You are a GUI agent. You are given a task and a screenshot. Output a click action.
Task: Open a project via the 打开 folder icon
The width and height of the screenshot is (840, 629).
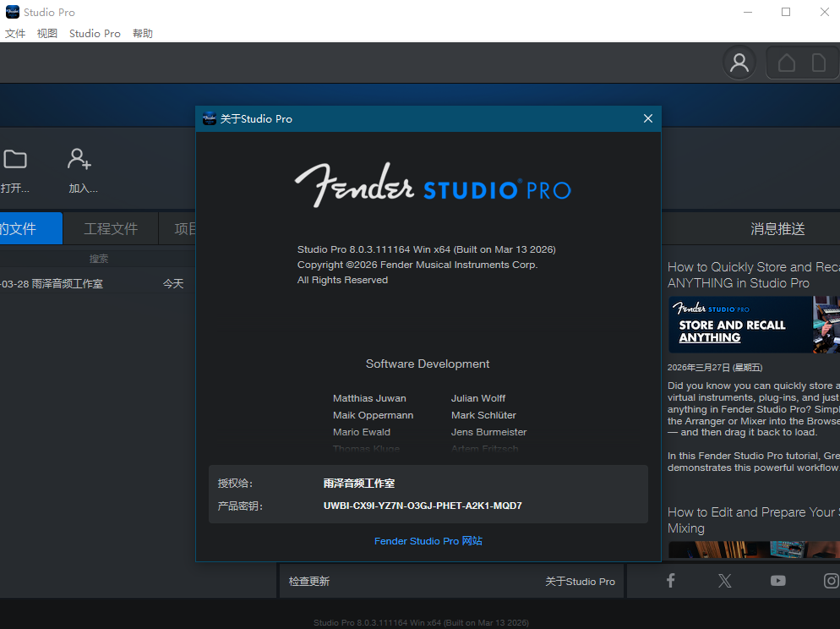tap(16, 159)
